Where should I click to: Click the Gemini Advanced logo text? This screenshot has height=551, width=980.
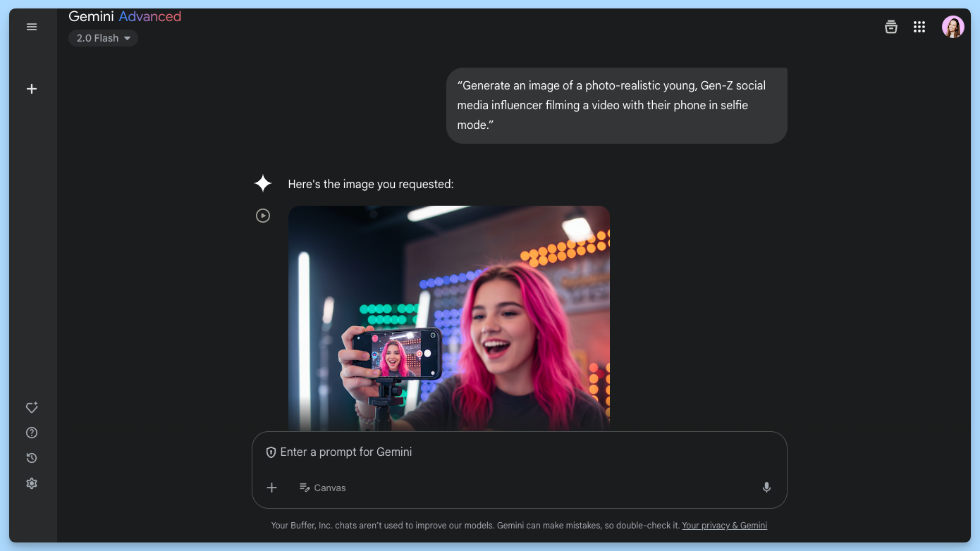click(x=125, y=17)
